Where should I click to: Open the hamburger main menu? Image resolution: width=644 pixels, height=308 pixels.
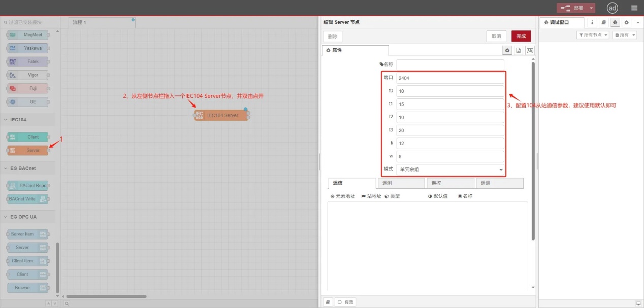click(634, 8)
